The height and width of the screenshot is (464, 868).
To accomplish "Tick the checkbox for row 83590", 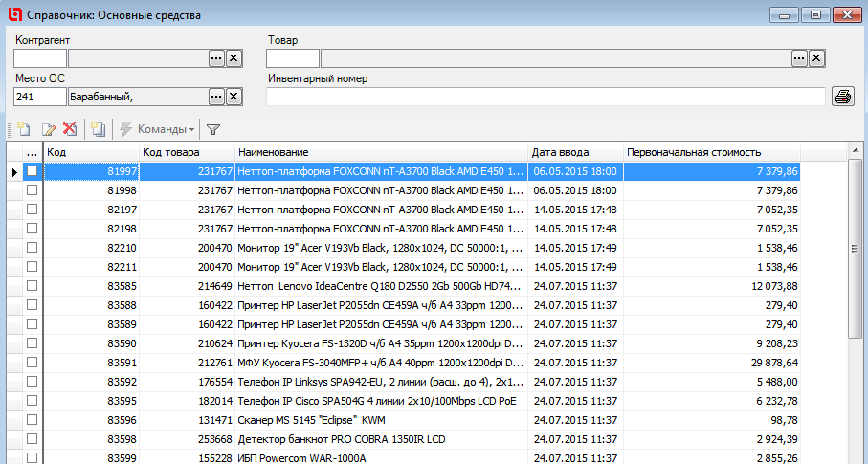I will click(33, 343).
